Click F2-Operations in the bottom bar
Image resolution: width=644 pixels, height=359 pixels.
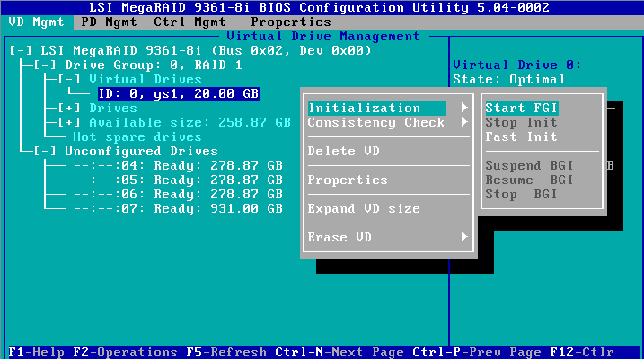(x=125, y=353)
